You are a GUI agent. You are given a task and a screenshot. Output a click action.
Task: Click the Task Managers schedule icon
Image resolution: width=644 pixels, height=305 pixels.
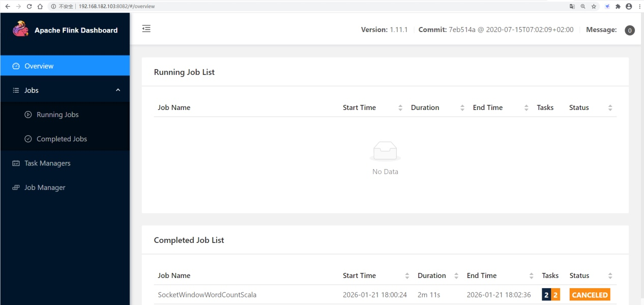coord(16,163)
